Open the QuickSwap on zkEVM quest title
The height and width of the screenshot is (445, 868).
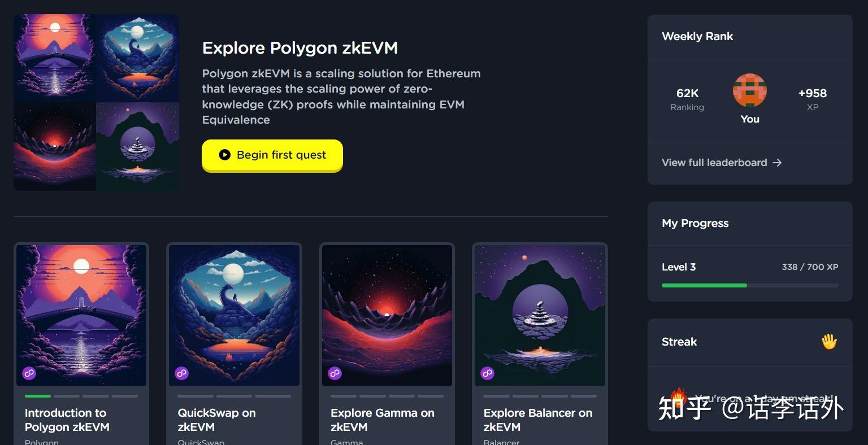coord(216,420)
